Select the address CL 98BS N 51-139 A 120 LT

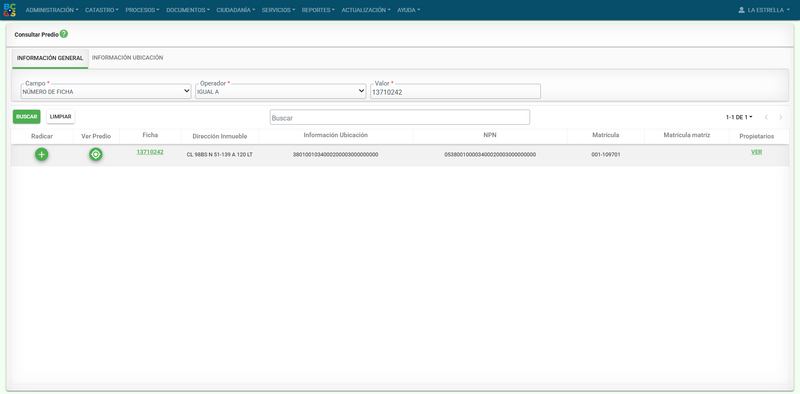(220, 155)
